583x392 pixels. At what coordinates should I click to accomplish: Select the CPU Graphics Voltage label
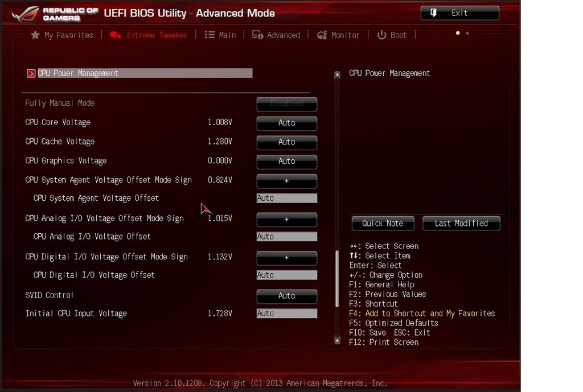pos(66,161)
